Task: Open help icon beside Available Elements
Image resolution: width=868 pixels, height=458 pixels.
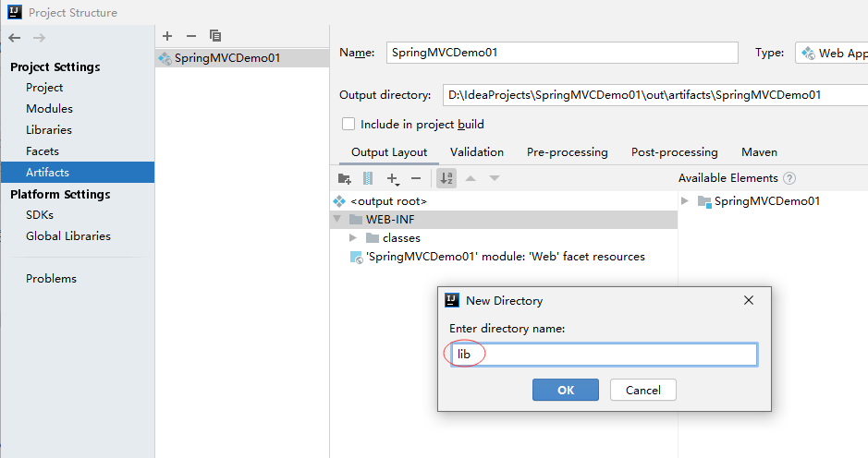Action: point(789,178)
